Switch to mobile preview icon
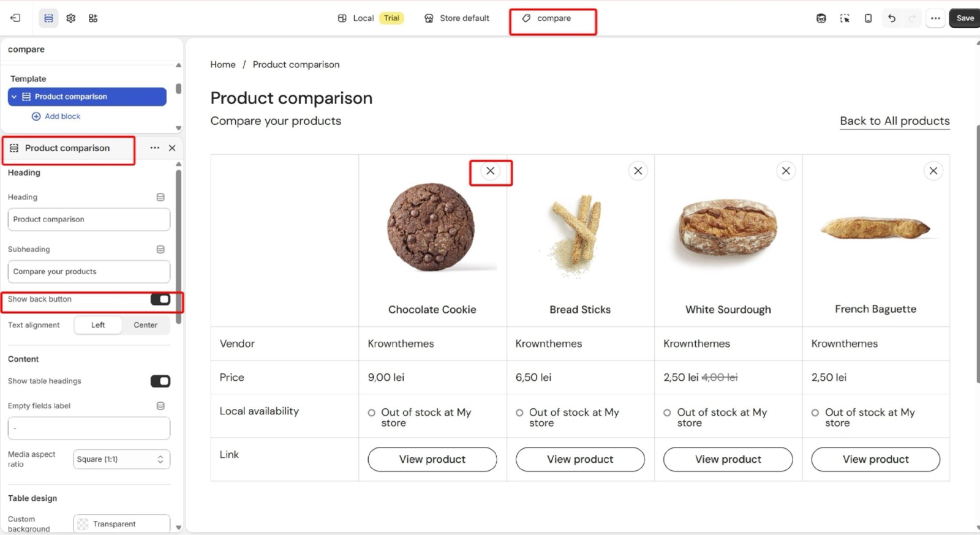This screenshot has height=535, width=980. click(868, 18)
